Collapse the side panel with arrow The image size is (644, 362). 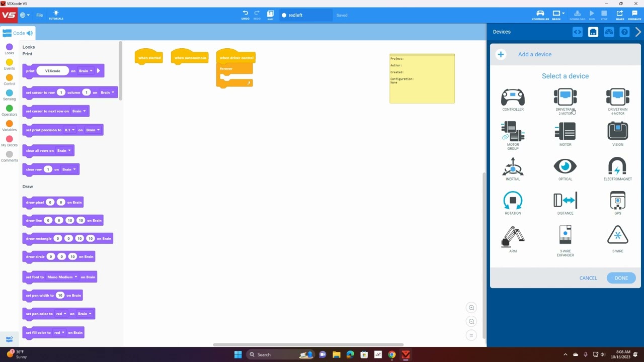[x=638, y=32]
